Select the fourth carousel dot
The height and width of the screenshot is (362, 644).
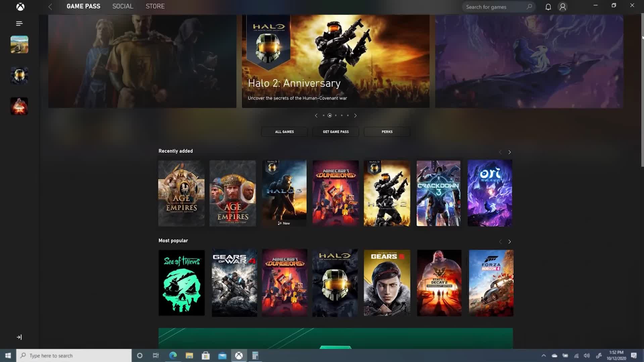coord(342,115)
